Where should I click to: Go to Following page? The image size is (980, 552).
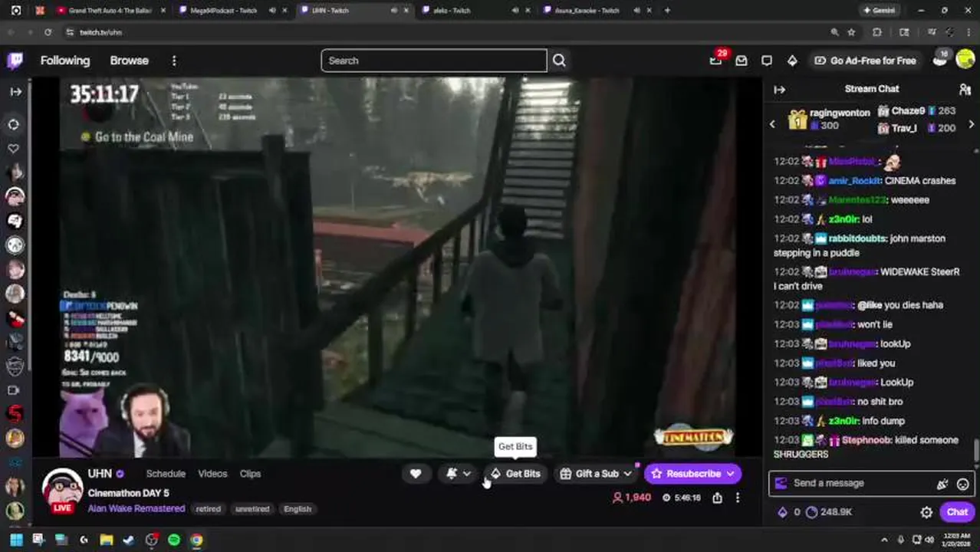pos(65,61)
